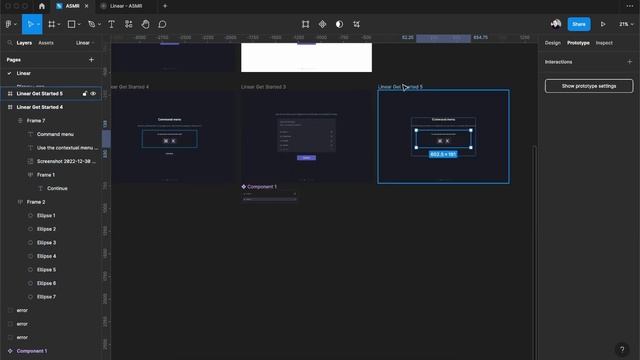Switch to the Design tab
The width and height of the screenshot is (640, 360).
pyautogui.click(x=553, y=43)
